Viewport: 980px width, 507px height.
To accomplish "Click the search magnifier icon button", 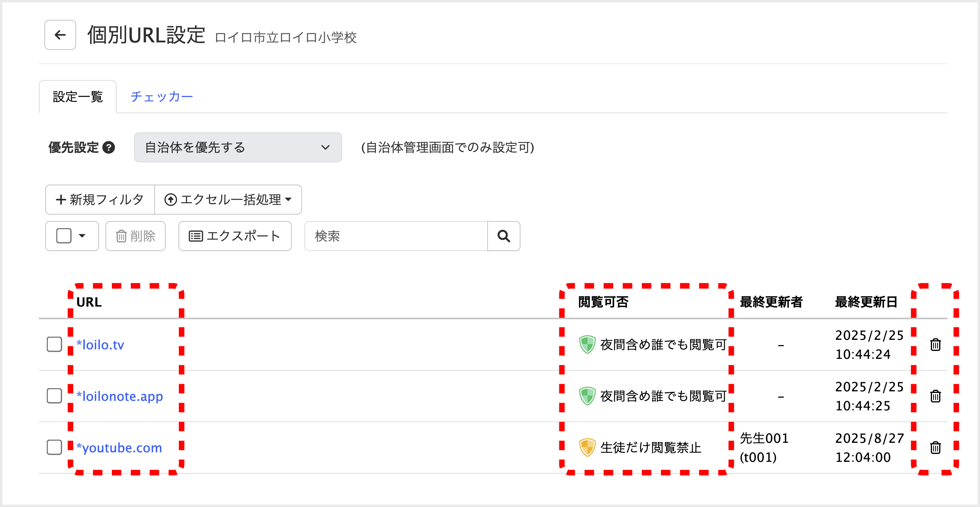I will point(503,236).
